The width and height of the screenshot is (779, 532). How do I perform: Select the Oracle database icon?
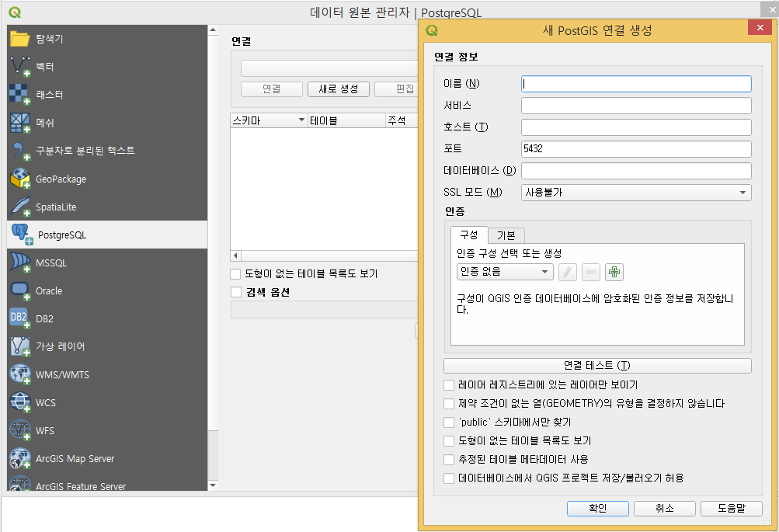(x=20, y=290)
